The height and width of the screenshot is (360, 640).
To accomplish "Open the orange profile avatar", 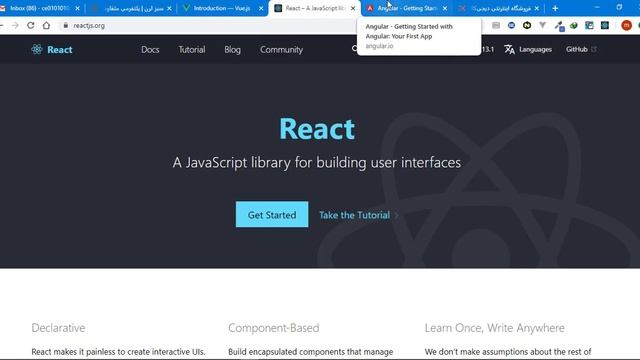I will (627, 25).
